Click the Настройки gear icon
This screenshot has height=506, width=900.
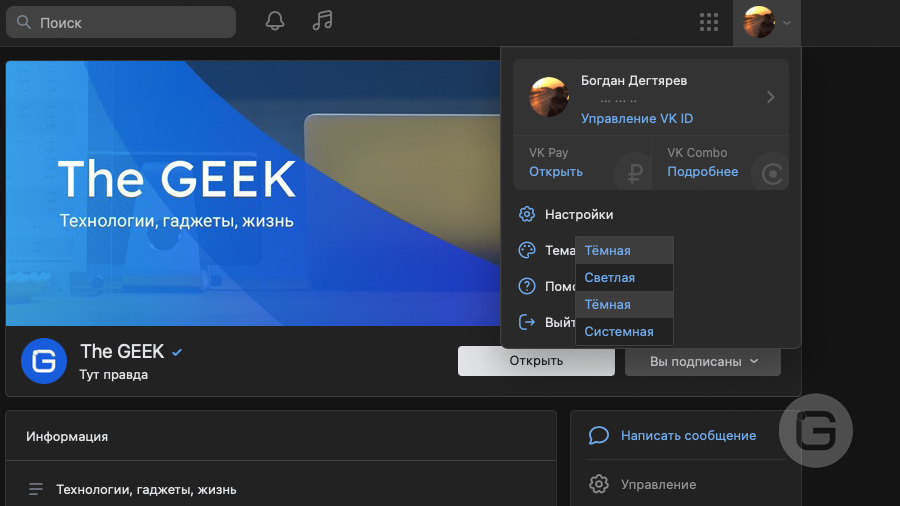527,214
